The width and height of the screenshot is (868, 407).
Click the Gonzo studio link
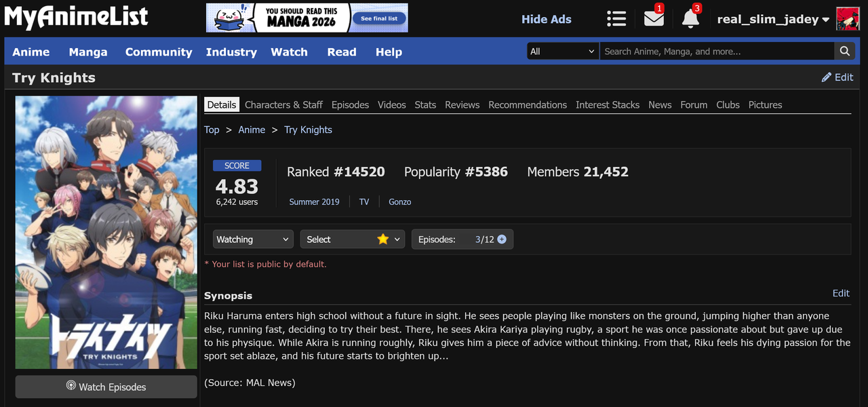(399, 201)
